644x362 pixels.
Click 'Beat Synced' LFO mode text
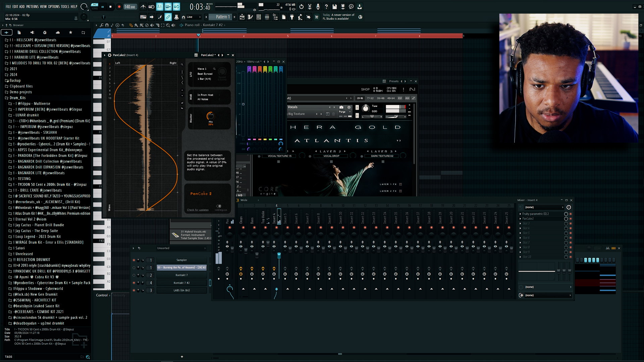pos(205,74)
